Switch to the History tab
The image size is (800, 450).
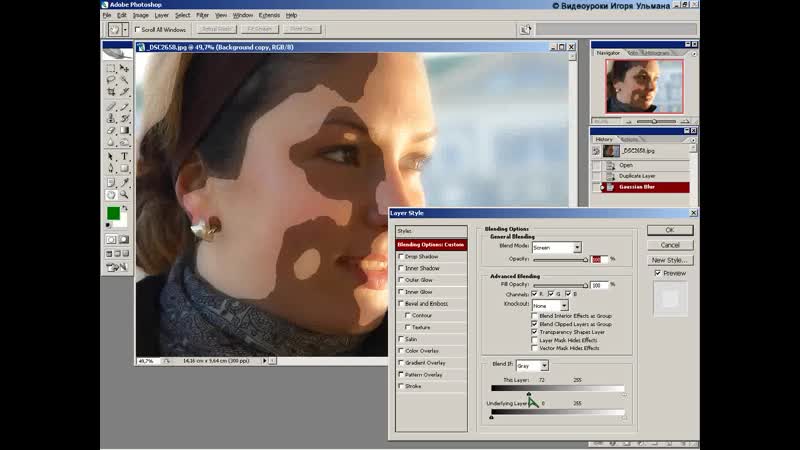(x=604, y=139)
